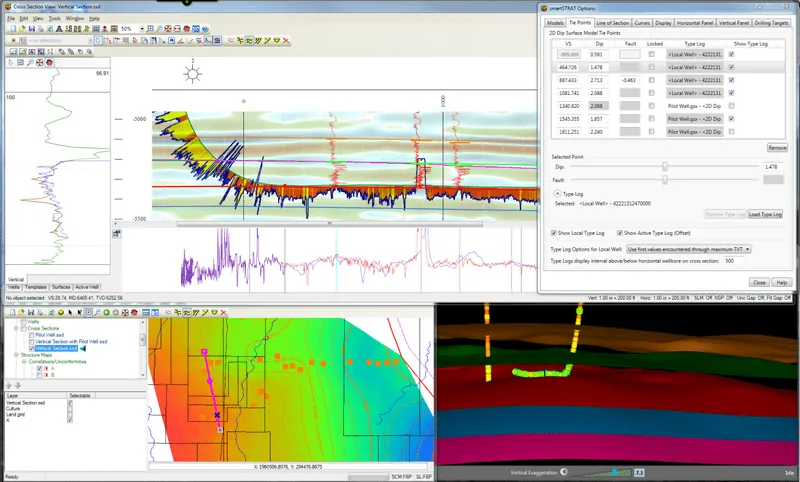Click the Save icon in the map toolbar
800x482 pixels.
coord(31,312)
